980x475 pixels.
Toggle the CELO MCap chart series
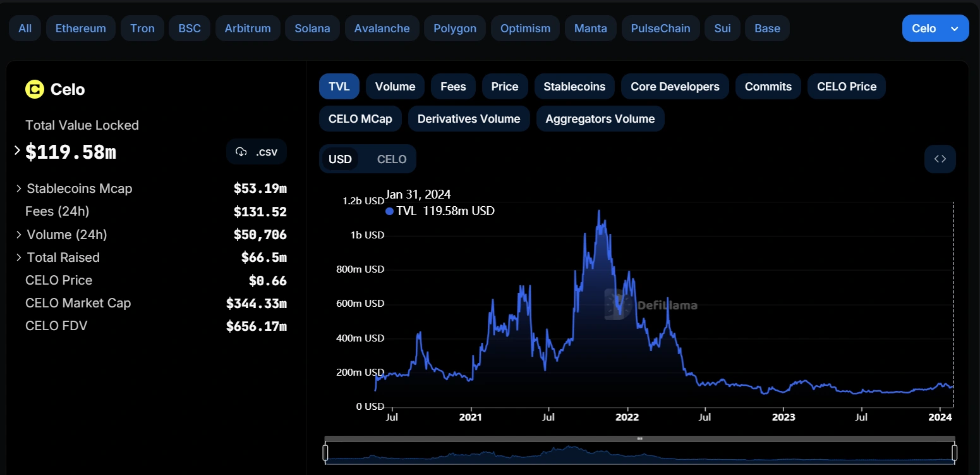click(x=360, y=119)
